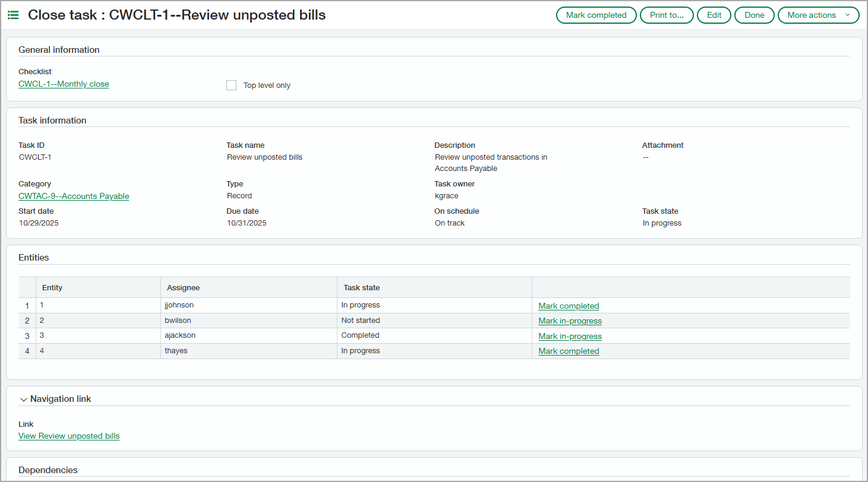Collapse the Navigation link section

(x=24, y=399)
